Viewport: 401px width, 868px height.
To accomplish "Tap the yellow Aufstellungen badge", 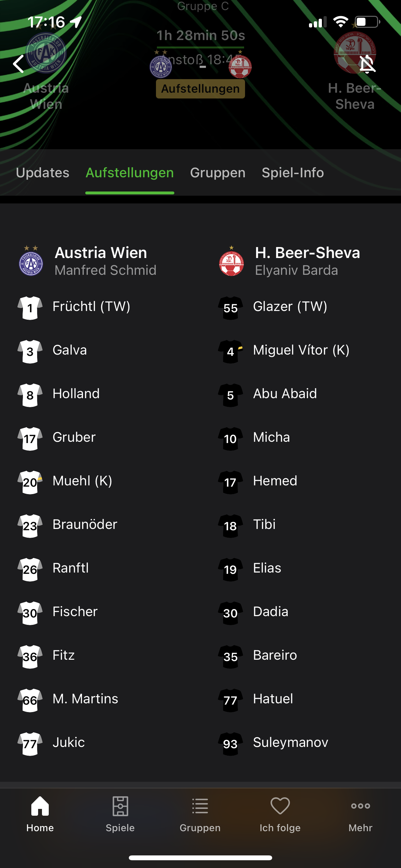I will click(x=200, y=88).
